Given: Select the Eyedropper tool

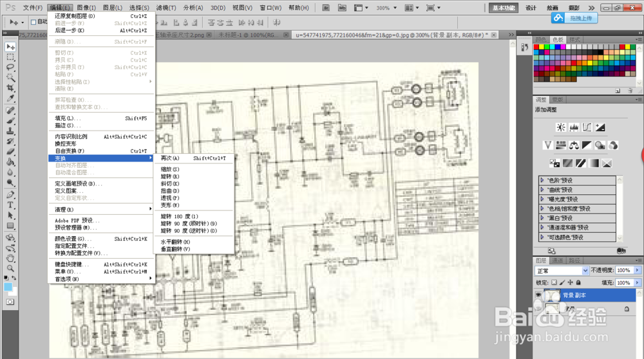Looking at the screenshot, I should pyautogui.click(x=10, y=98).
